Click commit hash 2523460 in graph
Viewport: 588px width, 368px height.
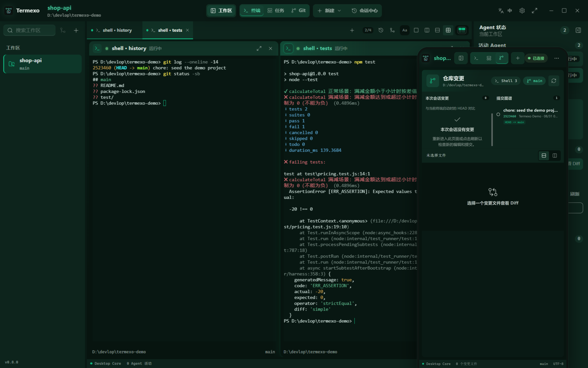click(510, 116)
